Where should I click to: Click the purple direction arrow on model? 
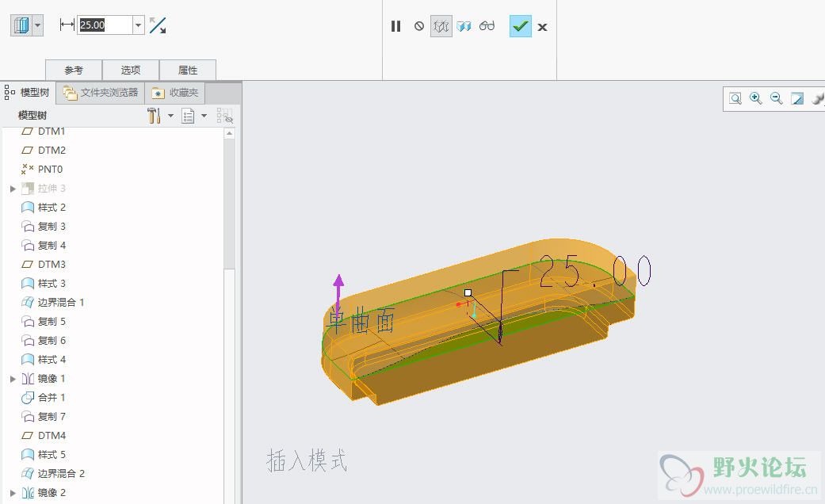pos(339,295)
